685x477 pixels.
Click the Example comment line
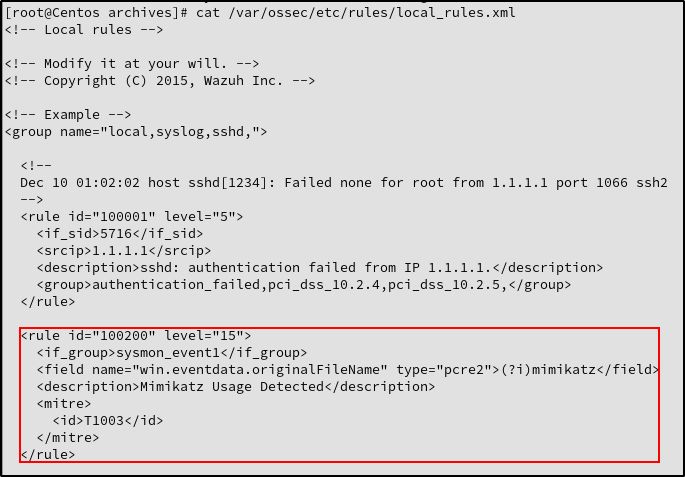point(68,115)
